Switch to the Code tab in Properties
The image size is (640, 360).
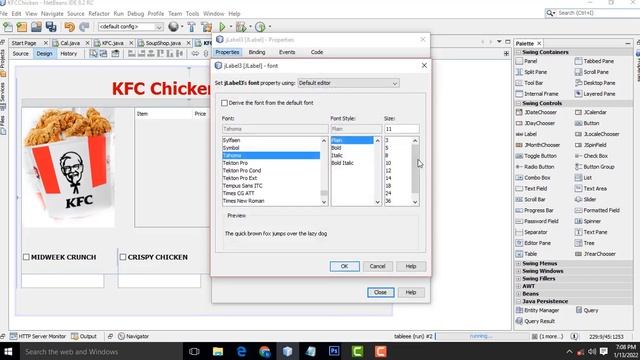click(317, 52)
